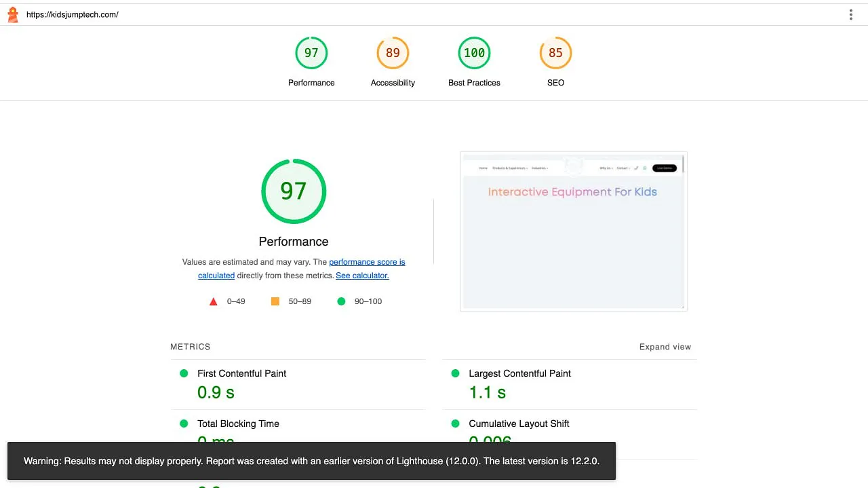Image resolution: width=868 pixels, height=488 pixels.
Task: Click the green dot beside Cumulative Layout Shift
Action: coord(454,424)
